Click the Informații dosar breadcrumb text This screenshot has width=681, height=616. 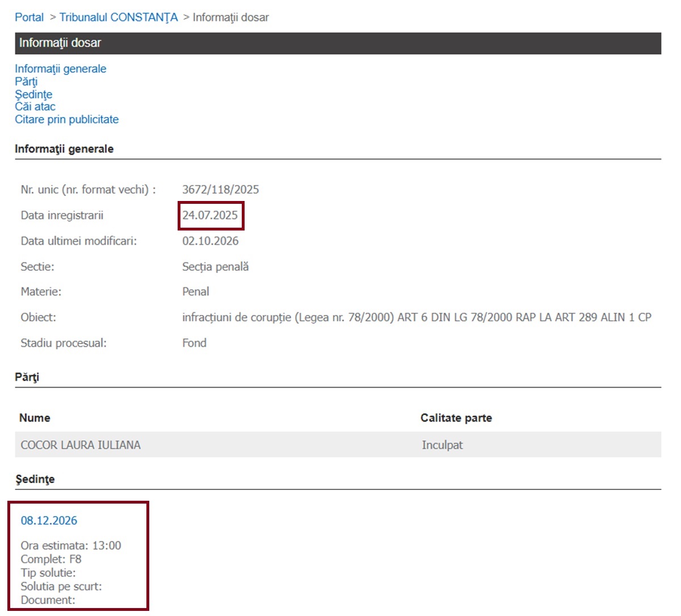click(x=231, y=18)
